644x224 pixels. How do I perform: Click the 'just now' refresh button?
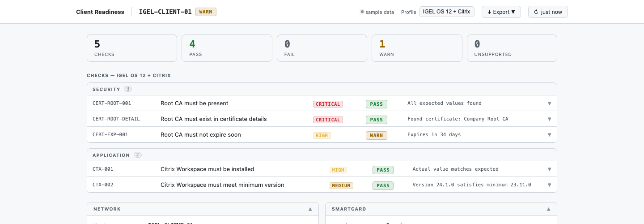pos(548,12)
